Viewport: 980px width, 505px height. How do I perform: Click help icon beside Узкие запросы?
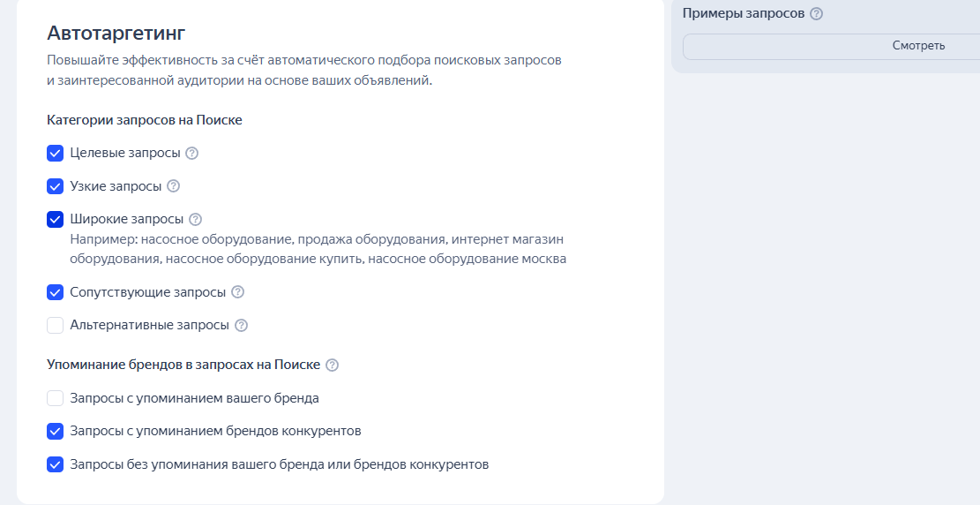174,186
